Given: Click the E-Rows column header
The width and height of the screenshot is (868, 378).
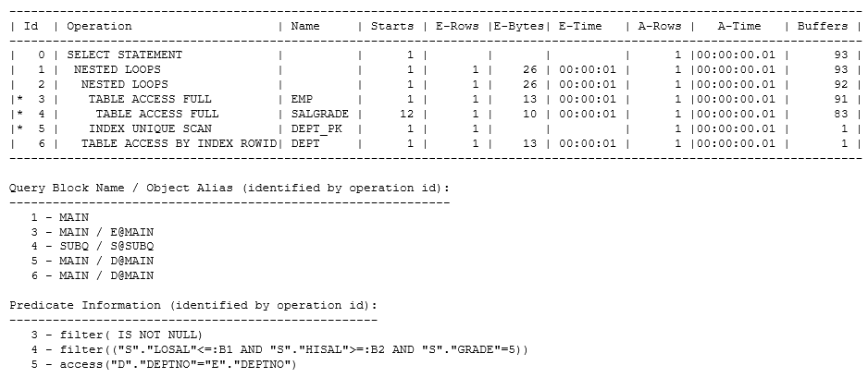Looking at the screenshot, I should (x=457, y=26).
